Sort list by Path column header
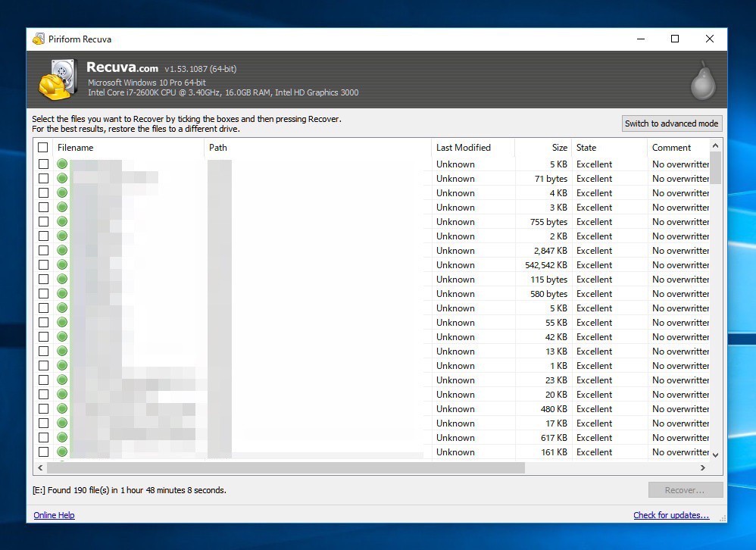This screenshot has width=756, height=550. pyautogui.click(x=317, y=148)
